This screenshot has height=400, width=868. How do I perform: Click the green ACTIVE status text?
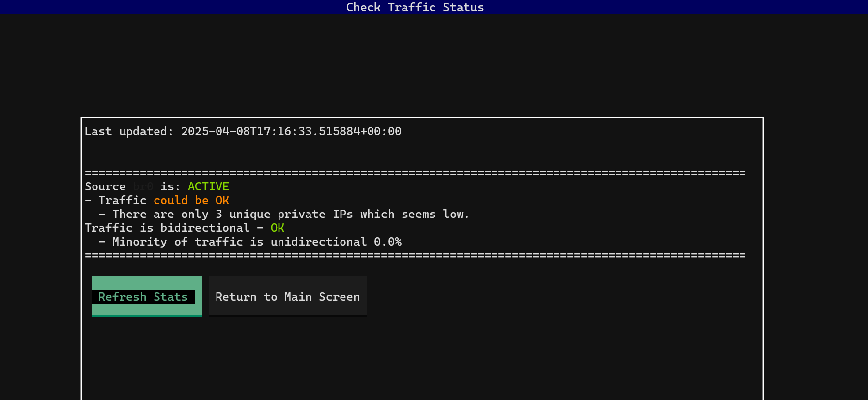point(209,186)
